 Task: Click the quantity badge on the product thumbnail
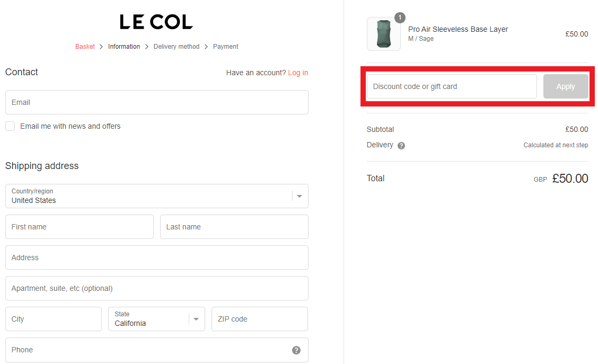pos(400,17)
